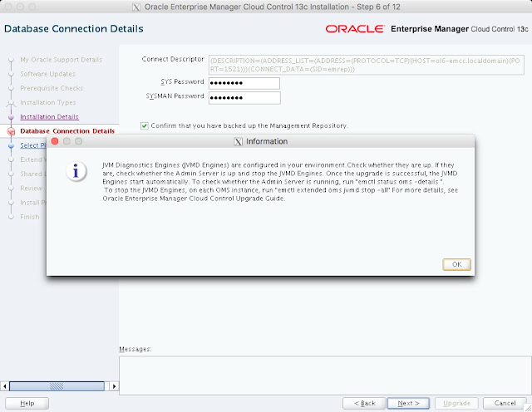Click the Cancel button

pos(505,403)
